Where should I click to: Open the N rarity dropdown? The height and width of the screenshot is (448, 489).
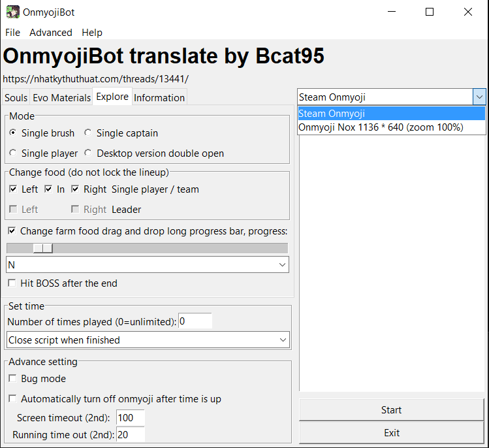[148, 264]
